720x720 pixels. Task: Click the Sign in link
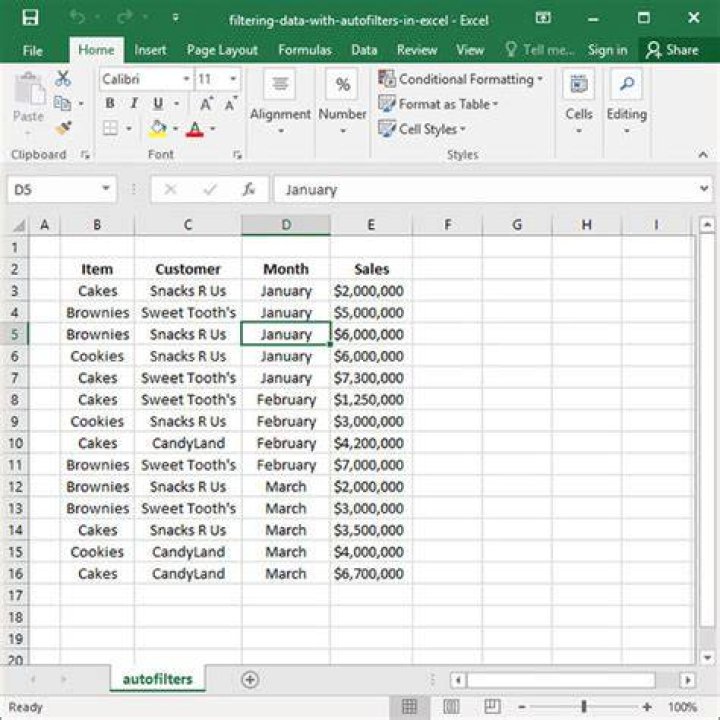[608, 50]
